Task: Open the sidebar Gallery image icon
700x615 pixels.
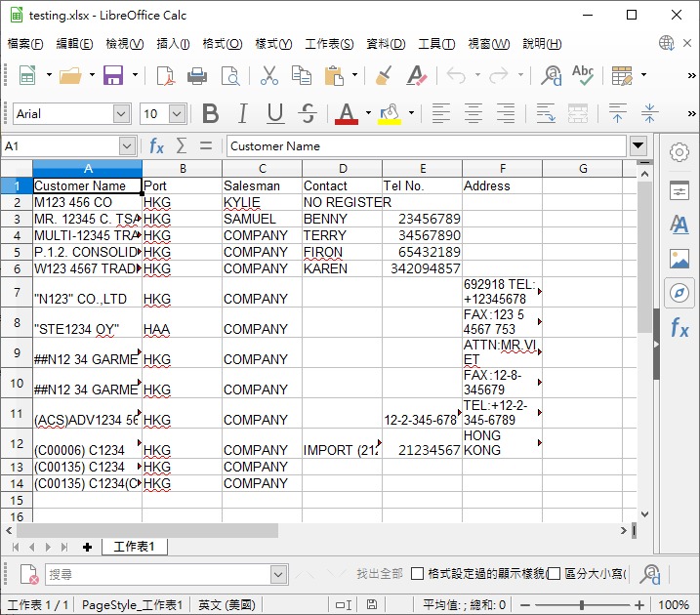Action: [x=679, y=259]
